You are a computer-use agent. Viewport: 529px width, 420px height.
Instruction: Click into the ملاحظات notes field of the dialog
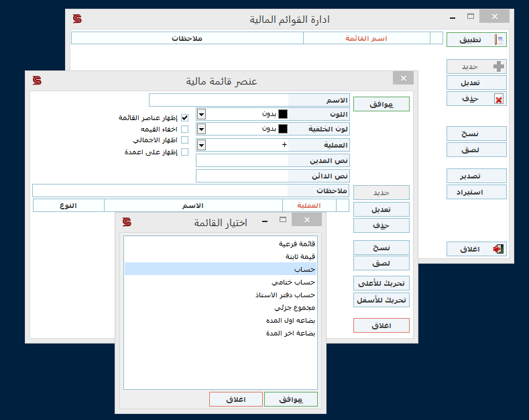160,191
